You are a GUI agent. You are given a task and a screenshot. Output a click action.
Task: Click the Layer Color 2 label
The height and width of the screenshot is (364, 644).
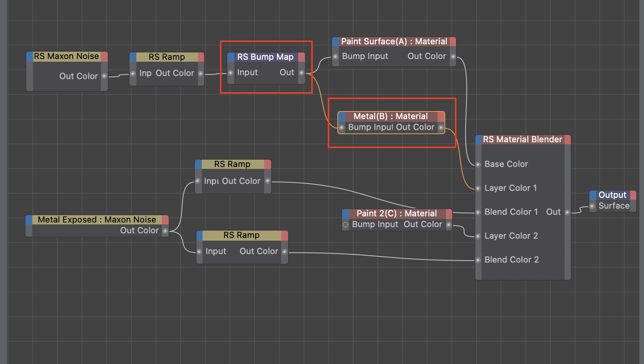coord(511,236)
